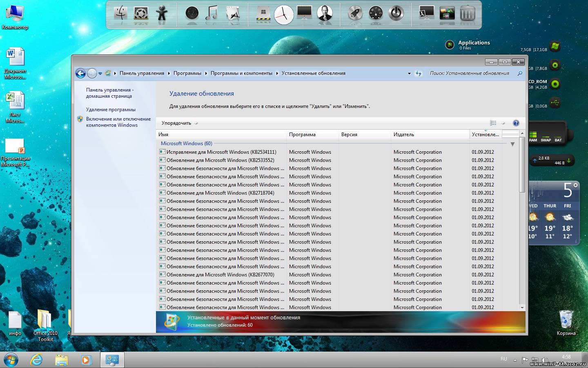
Task: Launch Internet Explorer from the taskbar
Action: pyautogui.click(x=37, y=360)
